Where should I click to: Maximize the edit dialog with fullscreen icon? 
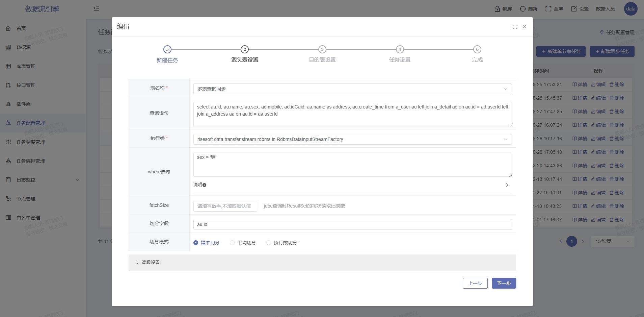pyautogui.click(x=515, y=27)
